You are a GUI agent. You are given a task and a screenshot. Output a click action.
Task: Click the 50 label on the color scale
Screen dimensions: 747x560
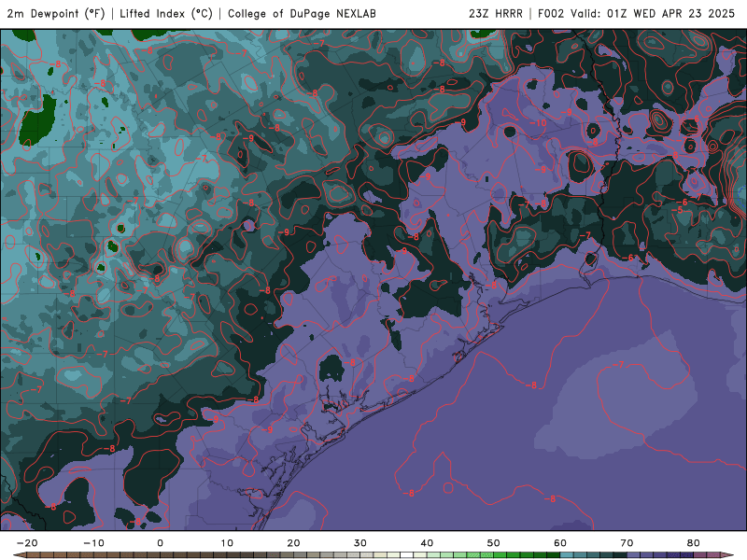click(494, 543)
